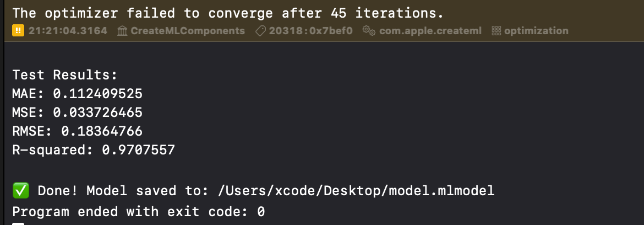Image resolution: width=644 pixels, height=225 pixels.
Task: Click the tag icon beside 20318:0x7bef0
Action: click(x=260, y=31)
